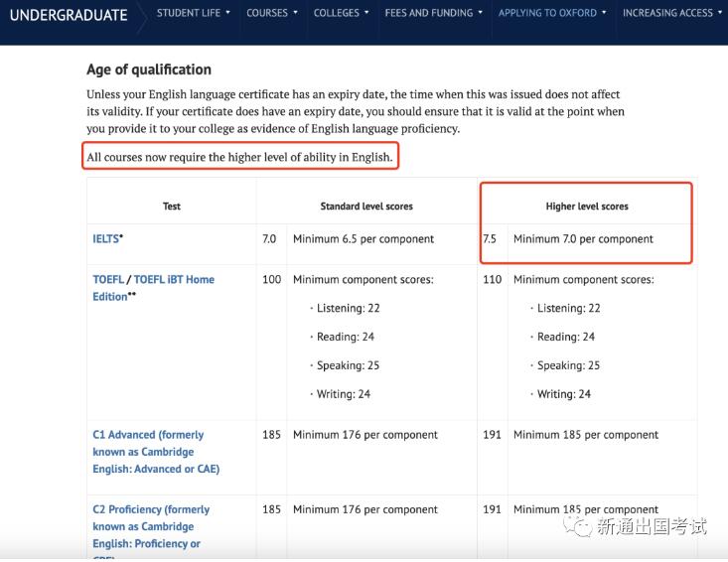Screen dimensions: 728x562
Task: Select C1 Advanced higher score 191
Action: click(493, 435)
